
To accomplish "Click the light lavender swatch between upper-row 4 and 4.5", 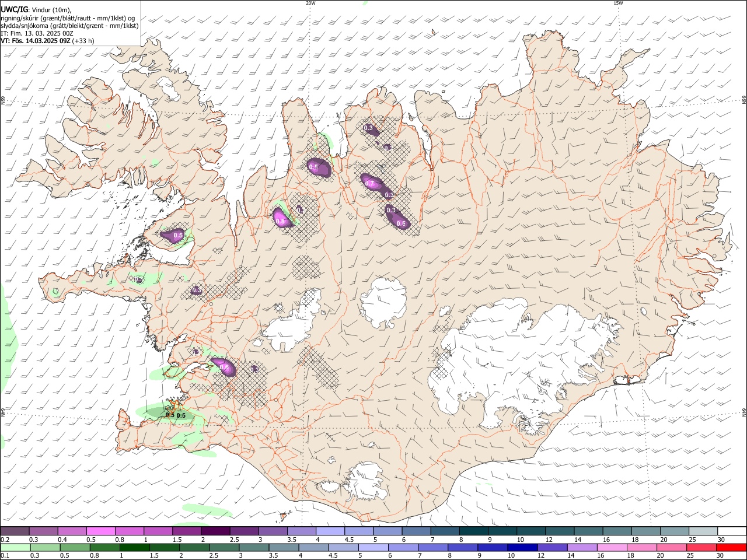I will [330, 531].
